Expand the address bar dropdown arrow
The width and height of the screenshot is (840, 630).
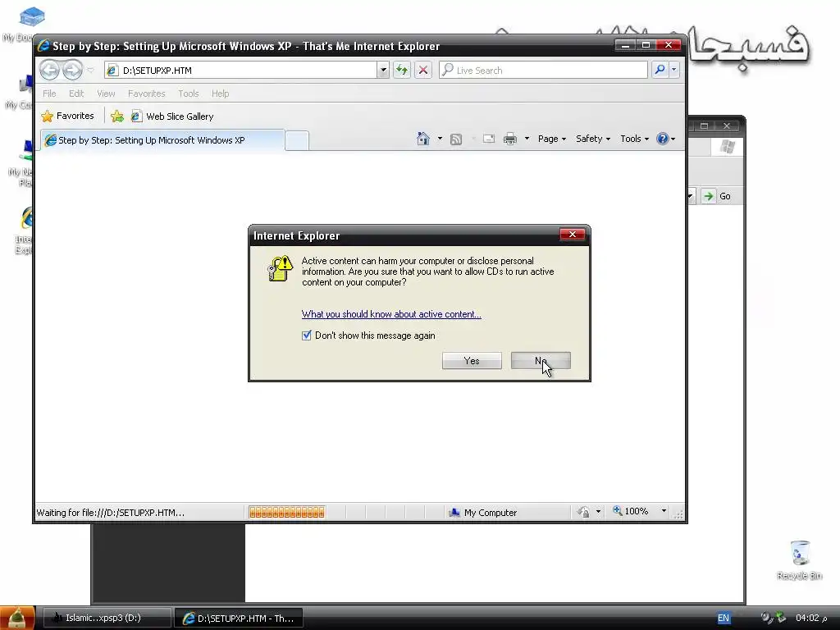pos(383,70)
